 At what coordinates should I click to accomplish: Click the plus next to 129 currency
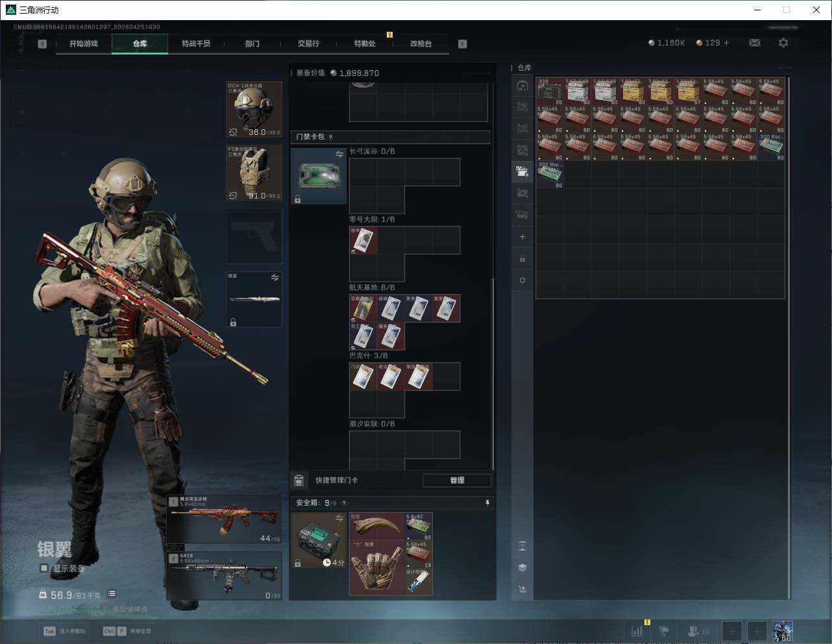(x=726, y=43)
